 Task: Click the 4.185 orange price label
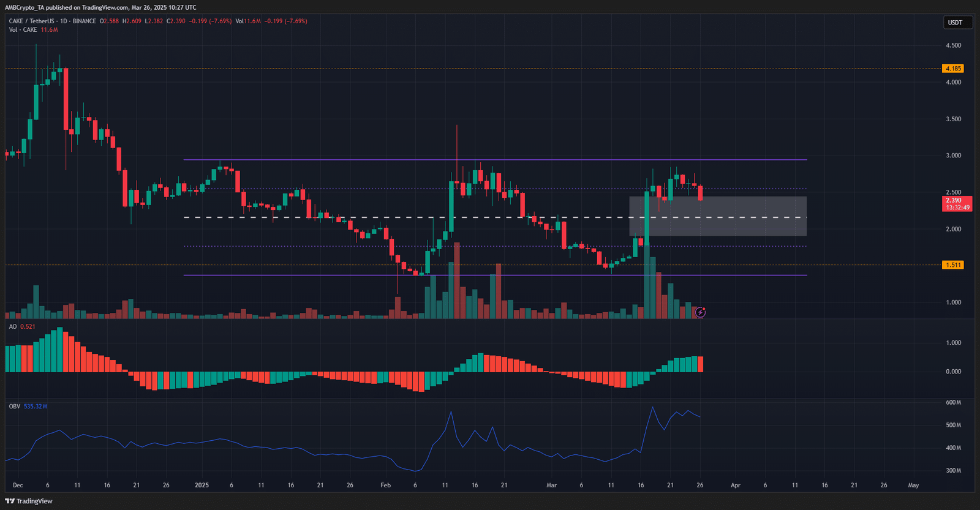click(x=953, y=69)
